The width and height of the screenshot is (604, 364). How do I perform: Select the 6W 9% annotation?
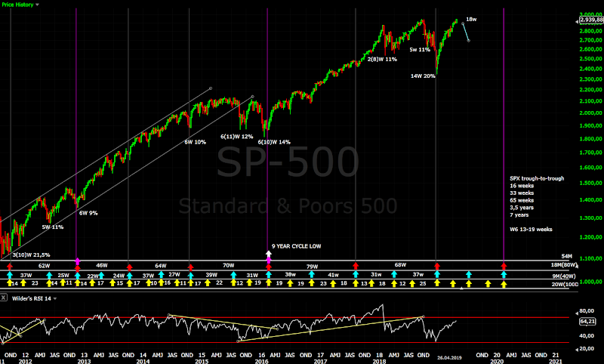(88, 213)
